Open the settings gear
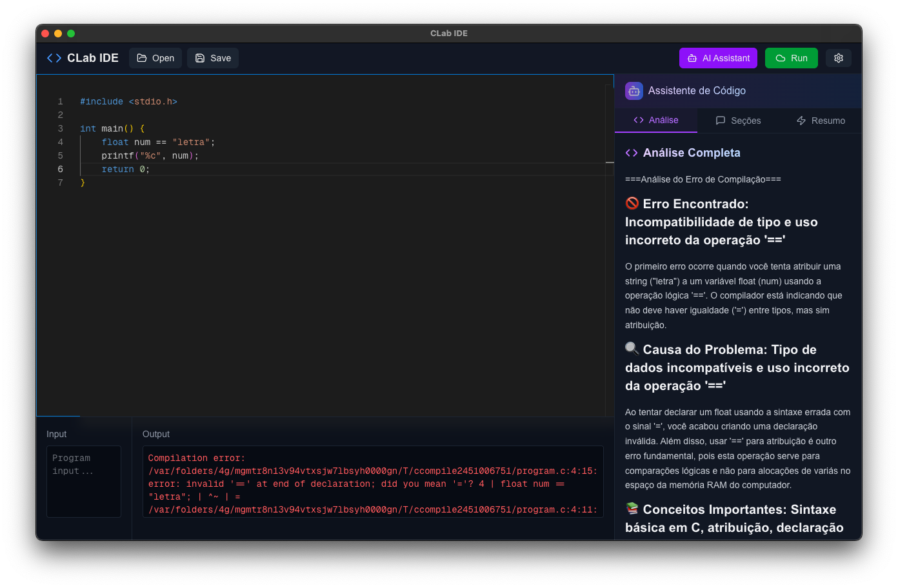 (x=839, y=58)
